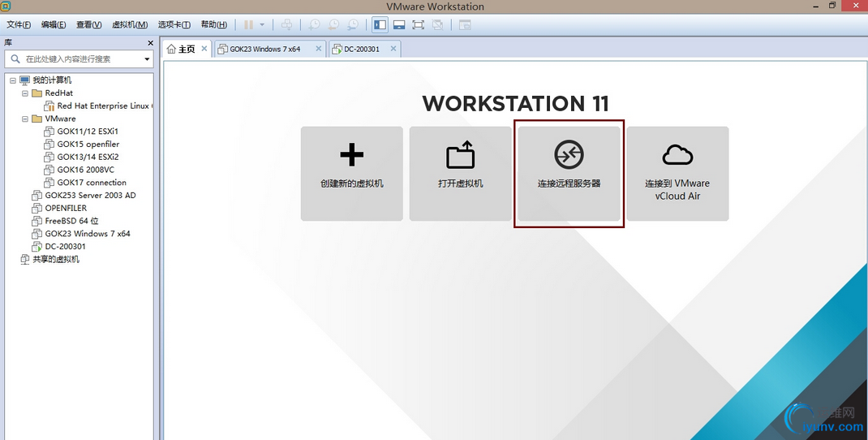
Task: Select DC-200301 in the library tree
Action: pos(65,246)
